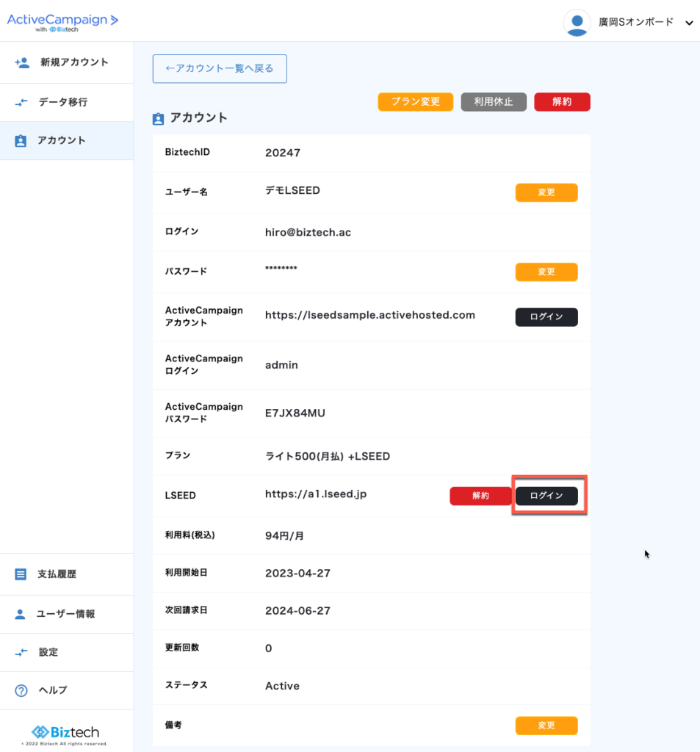This screenshot has width=700, height=752.
Task: Click the settings arrows icon in sidebar
Action: tap(22, 652)
